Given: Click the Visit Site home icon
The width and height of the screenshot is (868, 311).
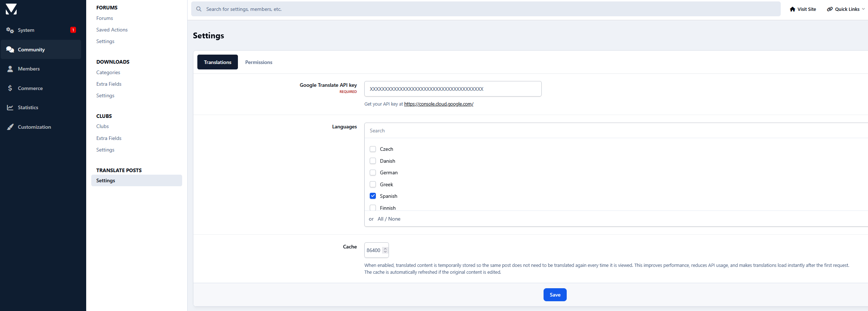Looking at the screenshot, I should (x=792, y=9).
